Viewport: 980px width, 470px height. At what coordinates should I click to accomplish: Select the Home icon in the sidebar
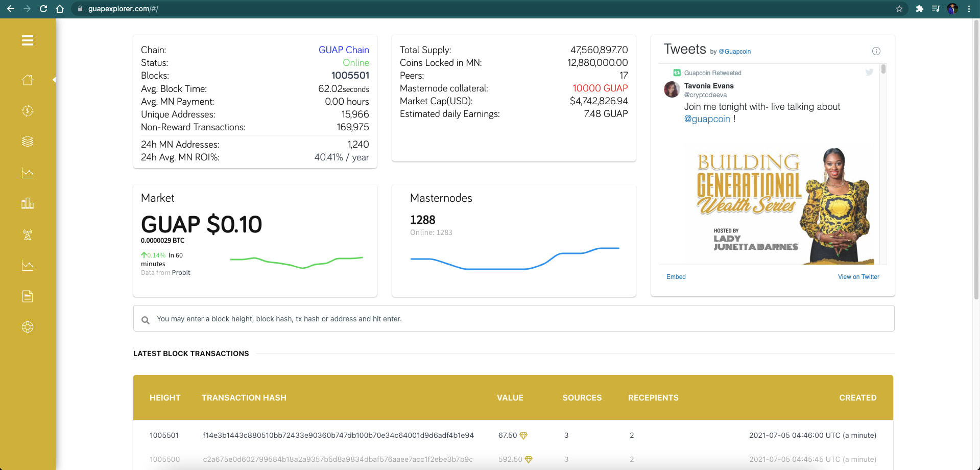[x=28, y=80]
